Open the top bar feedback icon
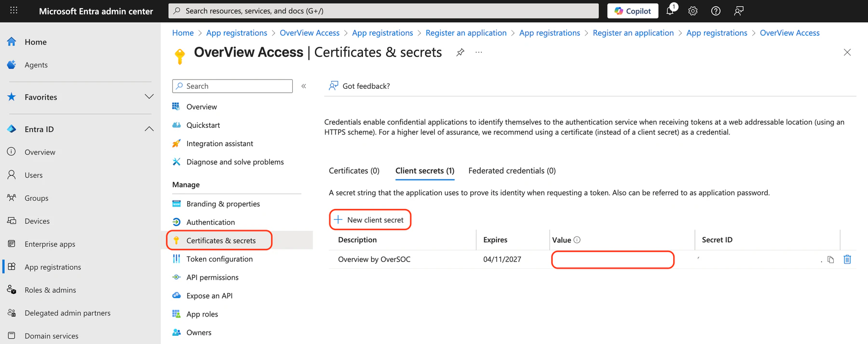The height and width of the screenshot is (344, 868). (739, 11)
